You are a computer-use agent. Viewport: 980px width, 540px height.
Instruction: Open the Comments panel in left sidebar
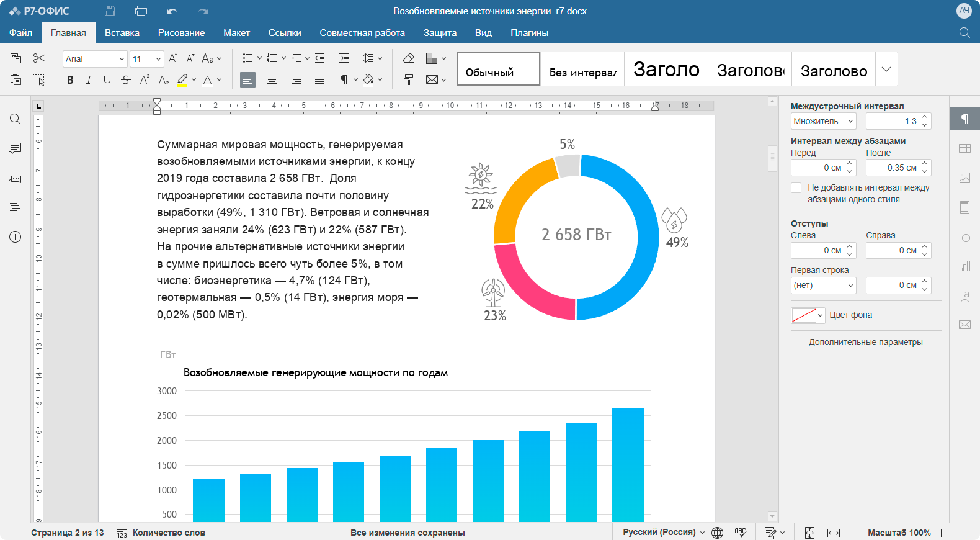(16, 148)
